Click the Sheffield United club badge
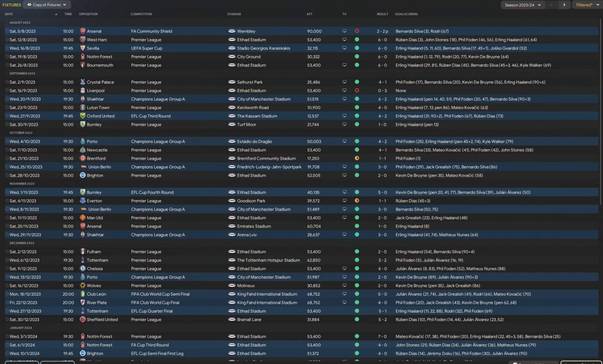Screen dimensions: 603x364 [x=82, y=319]
